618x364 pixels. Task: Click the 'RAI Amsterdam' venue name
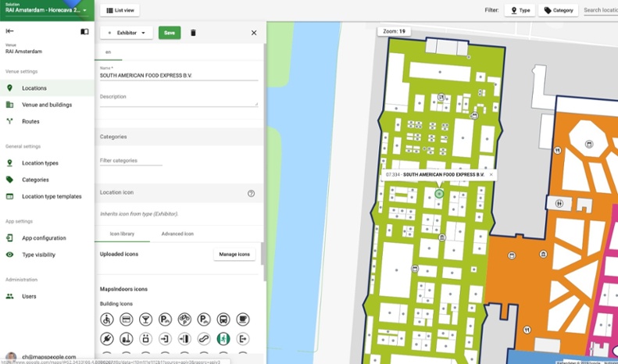click(23, 52)
